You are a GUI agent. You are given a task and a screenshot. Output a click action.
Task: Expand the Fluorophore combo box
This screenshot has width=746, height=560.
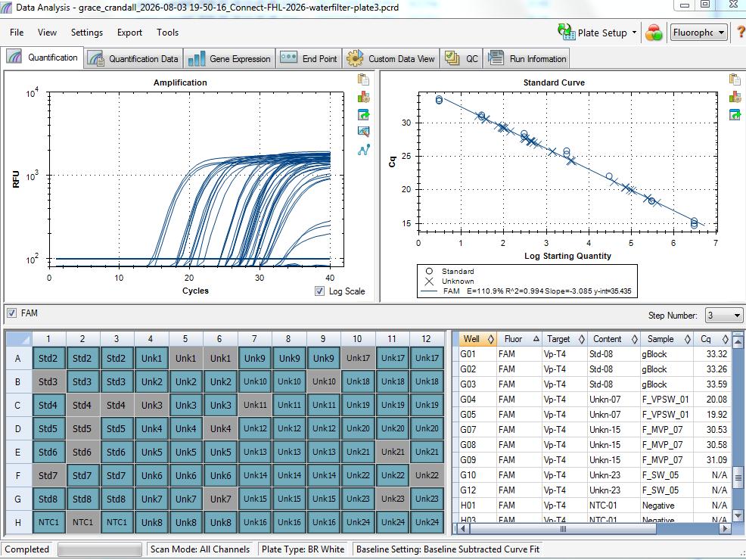(699, 33)
